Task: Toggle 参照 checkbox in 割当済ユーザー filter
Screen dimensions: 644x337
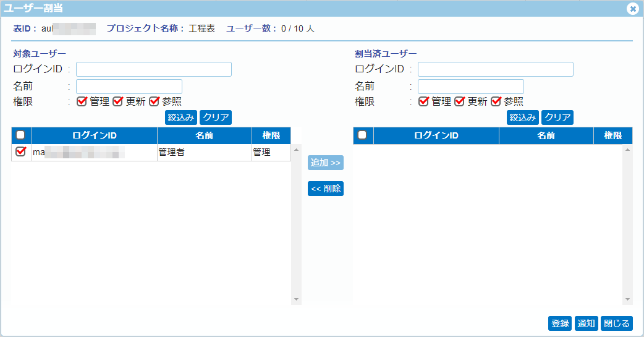Action: click(496, 101)
